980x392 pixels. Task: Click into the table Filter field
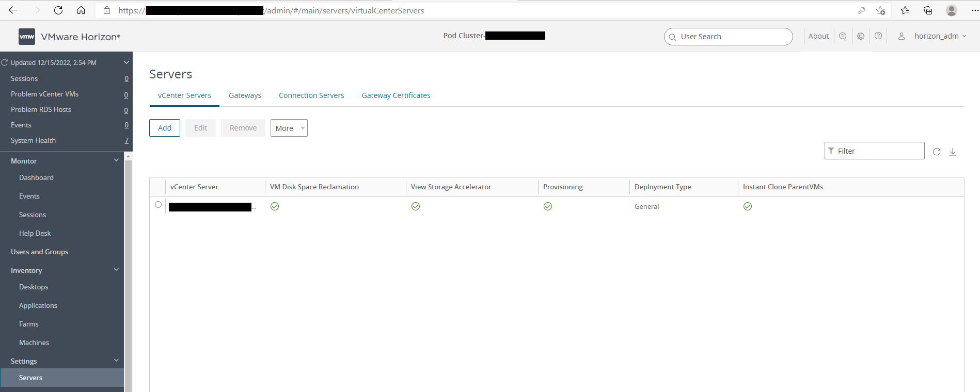tap(875, 151)
